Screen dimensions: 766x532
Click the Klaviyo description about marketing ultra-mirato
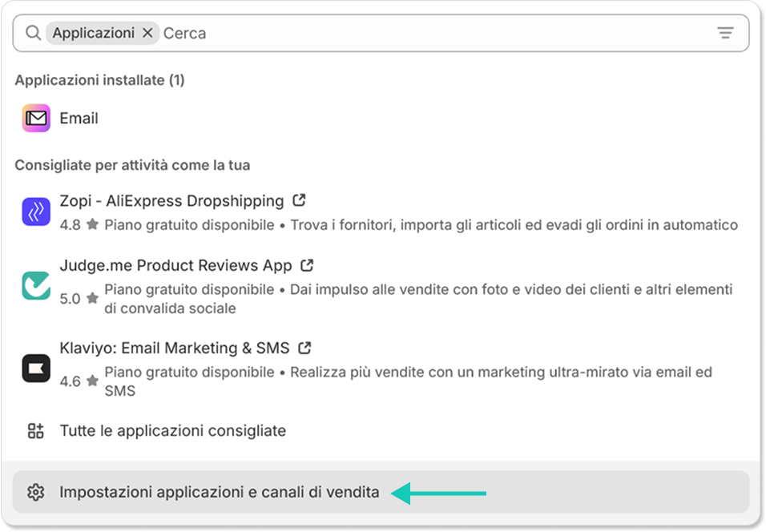[x=409, y=381]
